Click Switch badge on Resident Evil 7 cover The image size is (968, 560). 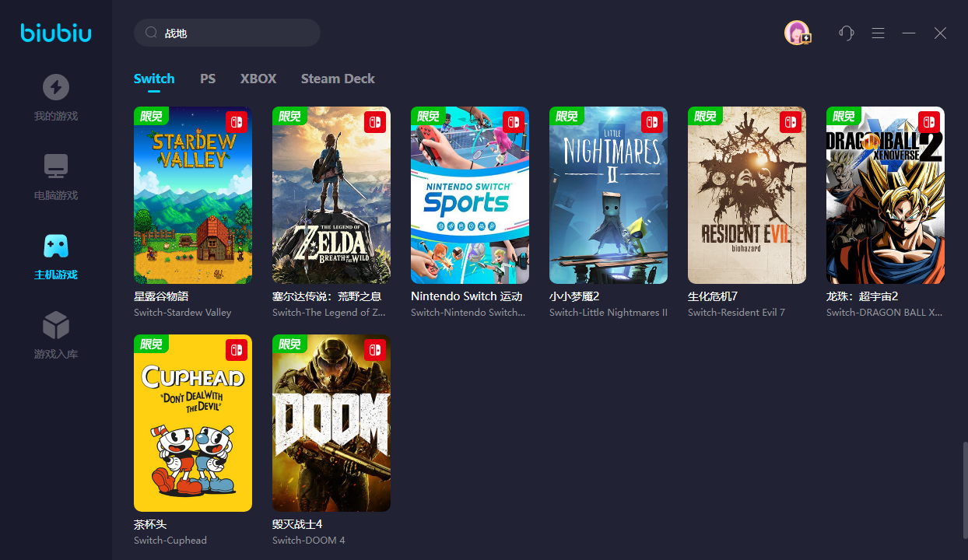(791, 122)
